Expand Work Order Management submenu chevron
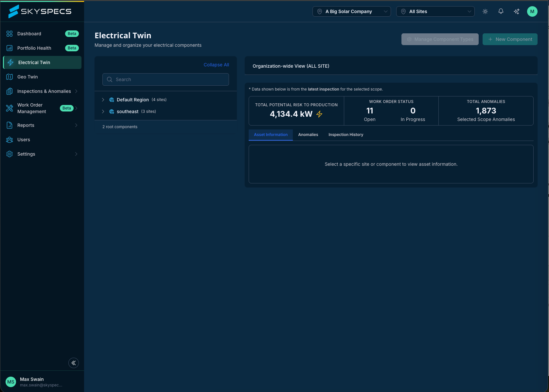This screenshot has height=392, width=549. click(x=76, y=108)
